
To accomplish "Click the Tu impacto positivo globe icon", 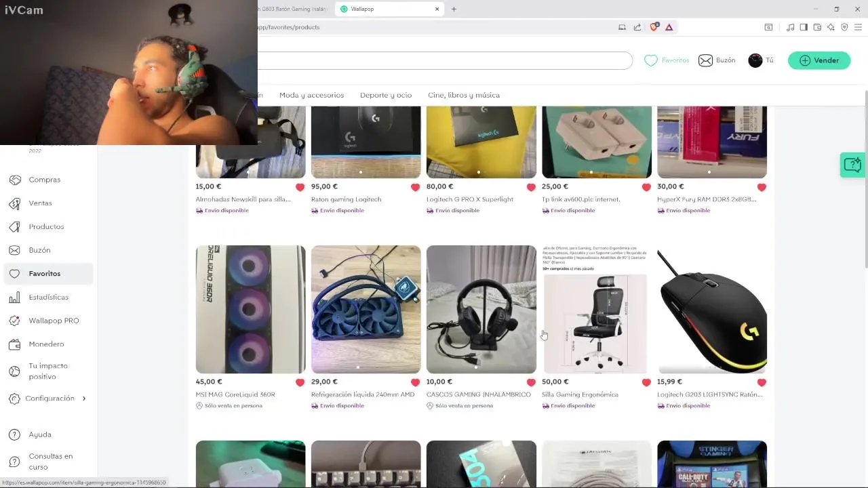I will click(x=15, y=371).
